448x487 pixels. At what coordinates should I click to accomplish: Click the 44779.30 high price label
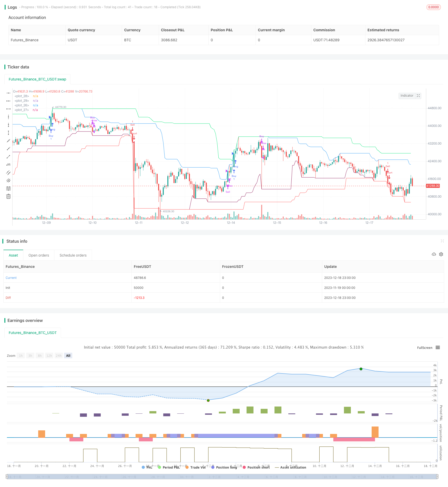click(x=60, y=107)
